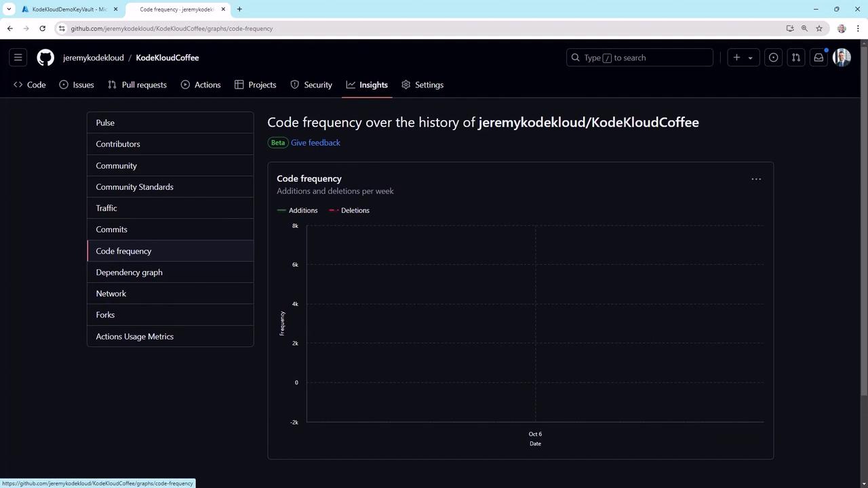
Task: Open the tab search dropdown arrow
Action: coord(9,9)
